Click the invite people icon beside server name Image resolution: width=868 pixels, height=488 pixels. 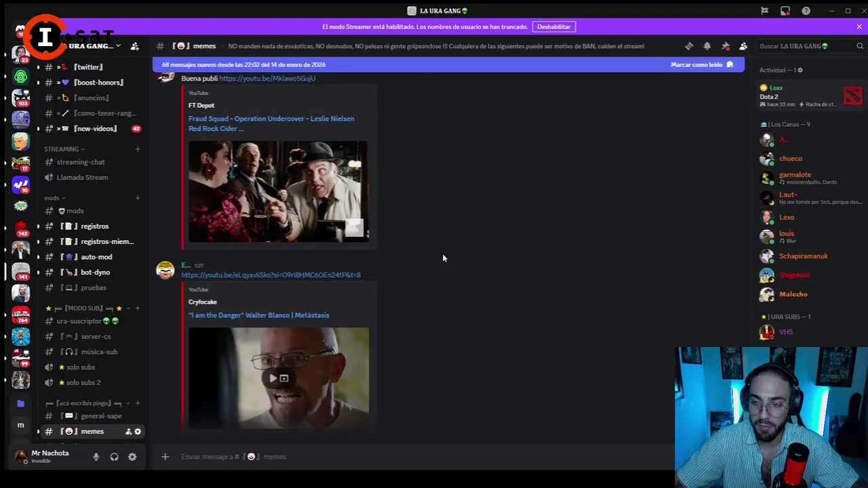point(134,46)
